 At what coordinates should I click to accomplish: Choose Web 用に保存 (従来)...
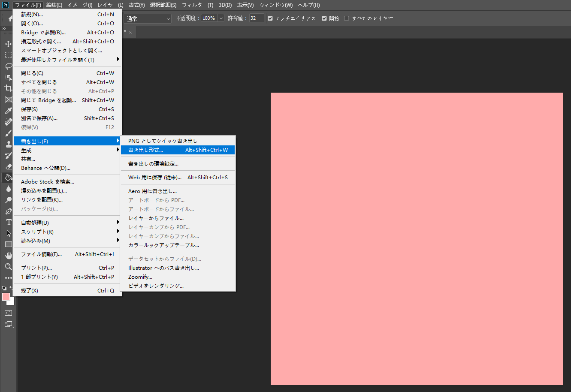click(x=178, y=177)
